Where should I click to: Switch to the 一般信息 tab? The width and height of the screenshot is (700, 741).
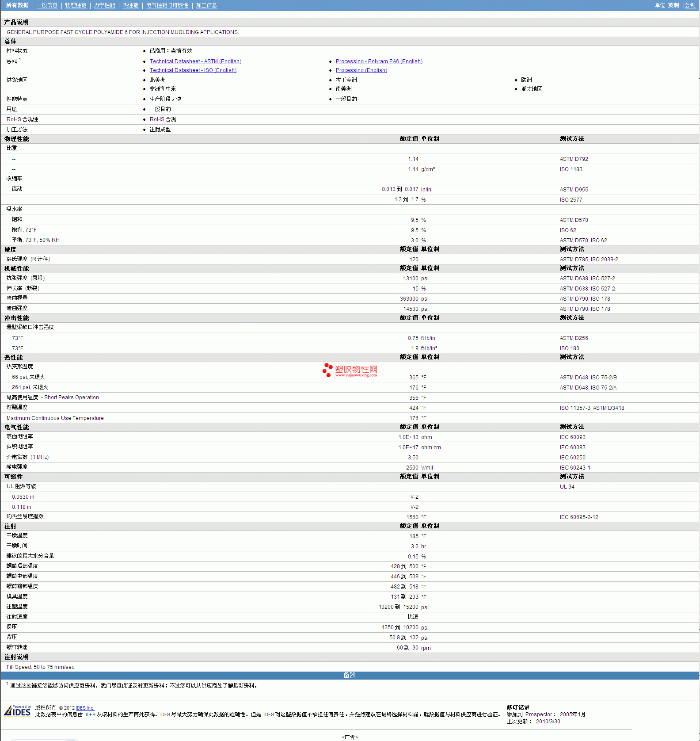point(47,5)
